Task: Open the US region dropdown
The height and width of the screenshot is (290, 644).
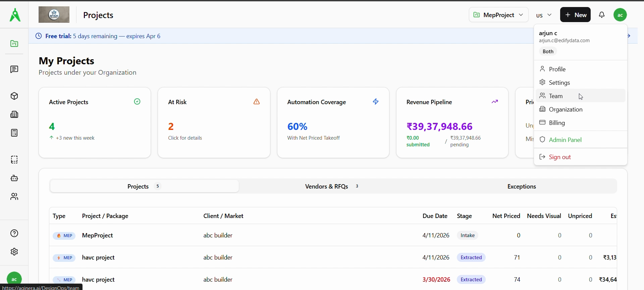Action: (544, 15)
